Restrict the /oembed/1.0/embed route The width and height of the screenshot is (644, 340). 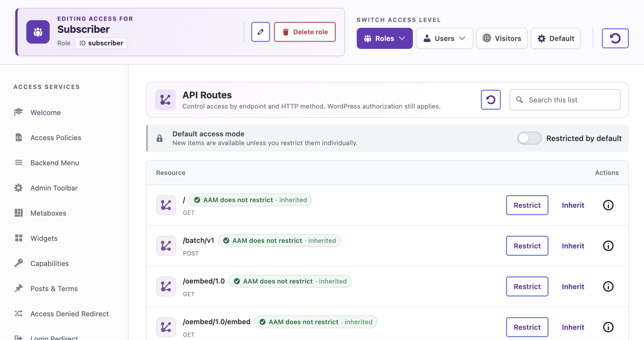527,327
